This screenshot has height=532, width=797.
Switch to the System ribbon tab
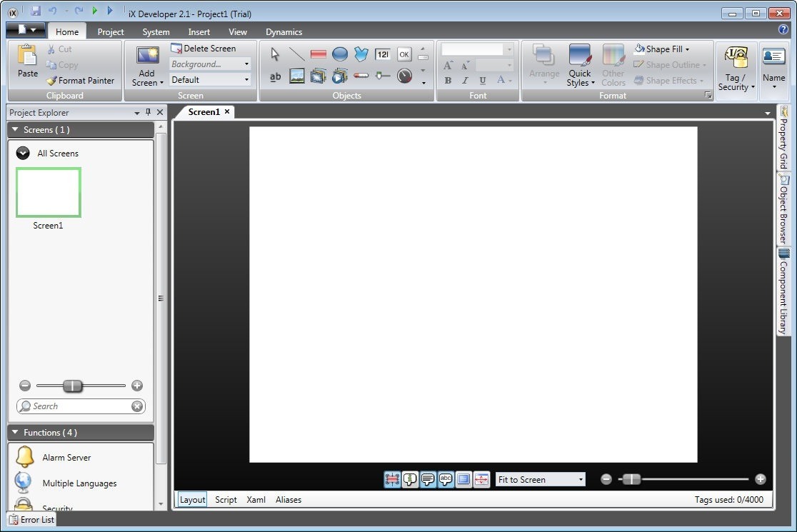coord(156,31)
